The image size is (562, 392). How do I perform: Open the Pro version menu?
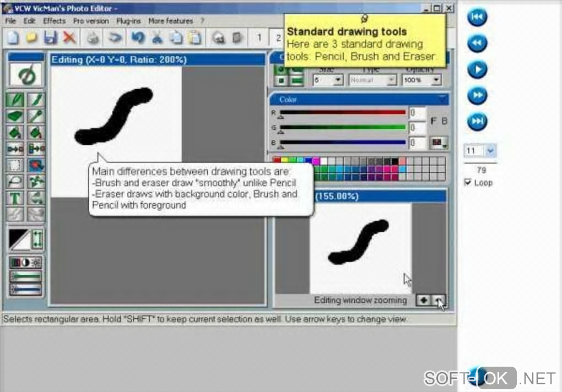(x=91, y=21)
